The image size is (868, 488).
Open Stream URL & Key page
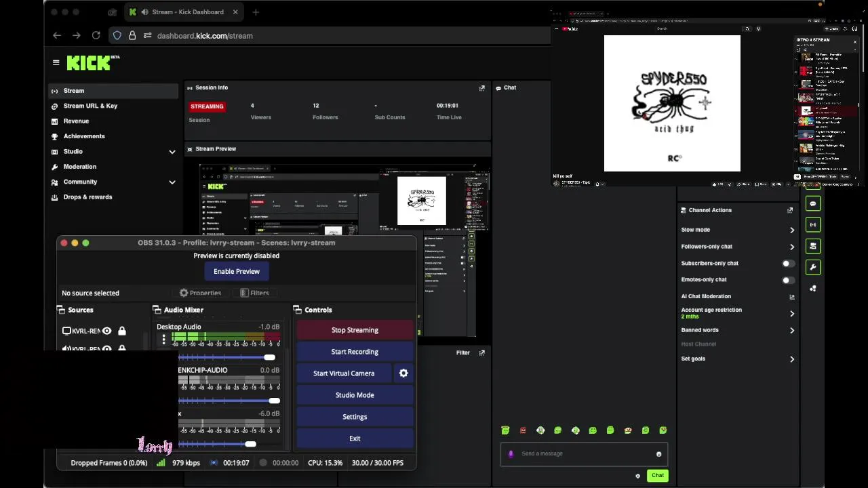click(90, 106)
